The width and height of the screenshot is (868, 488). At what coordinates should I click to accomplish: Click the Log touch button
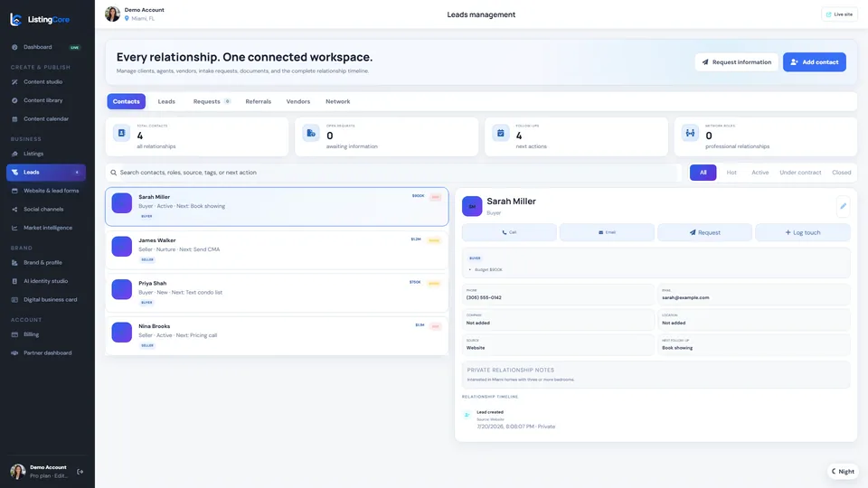point(803,232)
